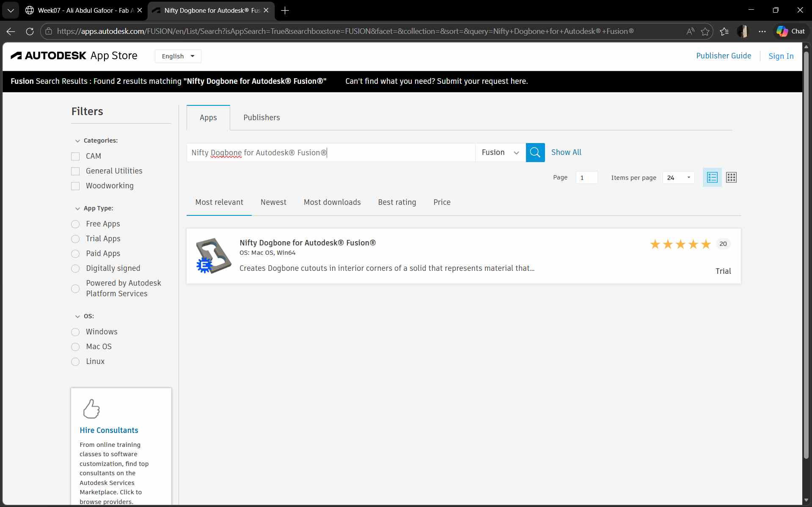Sort results by Best rating

pyautogui.click(x=397, y=202)
